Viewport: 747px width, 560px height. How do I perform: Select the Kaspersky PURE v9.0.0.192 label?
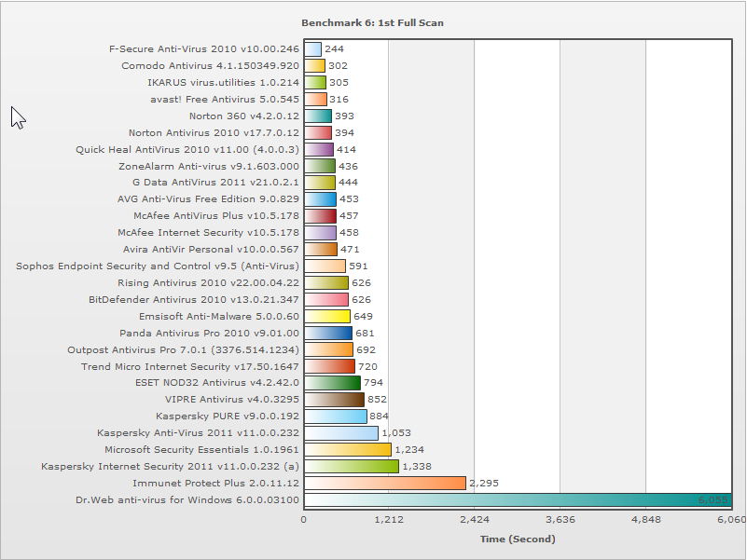pos(228,416)
